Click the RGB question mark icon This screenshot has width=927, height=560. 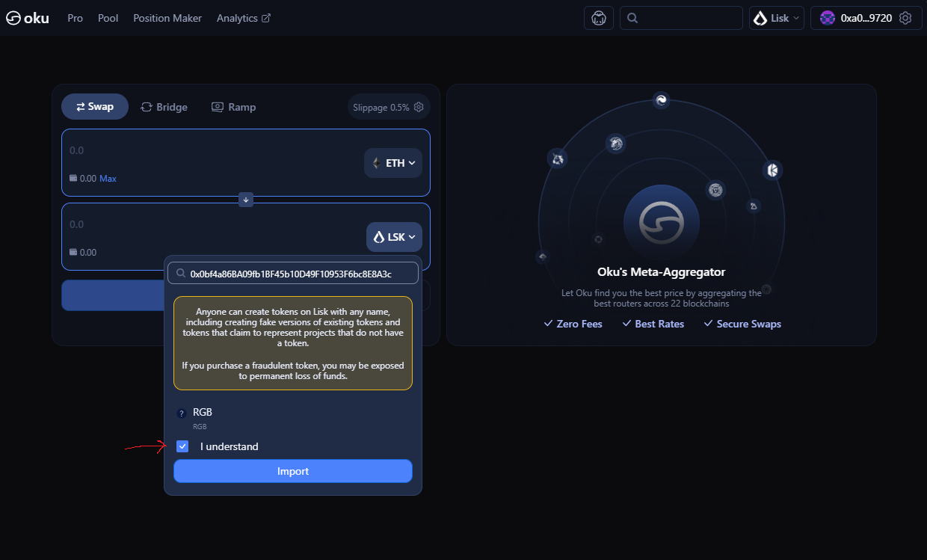(181, 413)
